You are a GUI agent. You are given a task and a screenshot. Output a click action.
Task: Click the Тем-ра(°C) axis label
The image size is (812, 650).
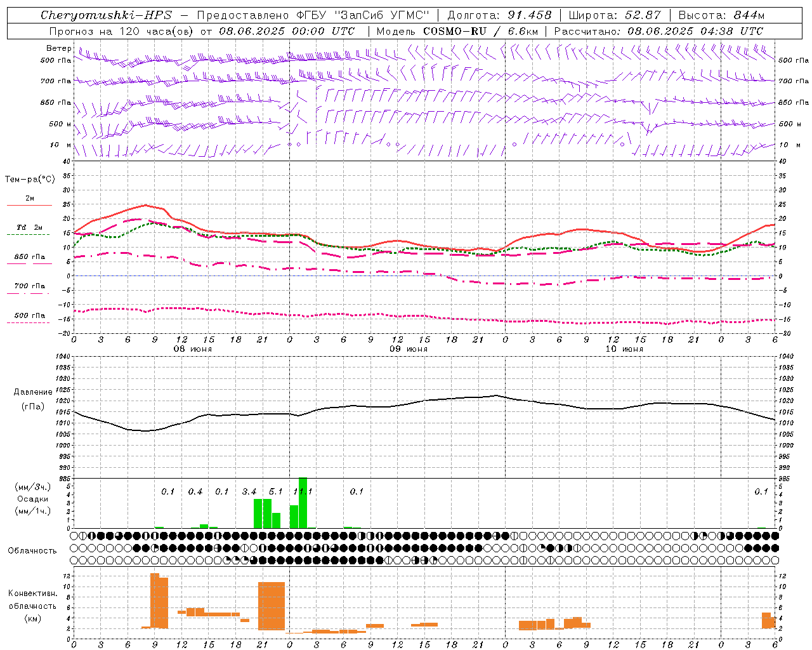point(30,180)
